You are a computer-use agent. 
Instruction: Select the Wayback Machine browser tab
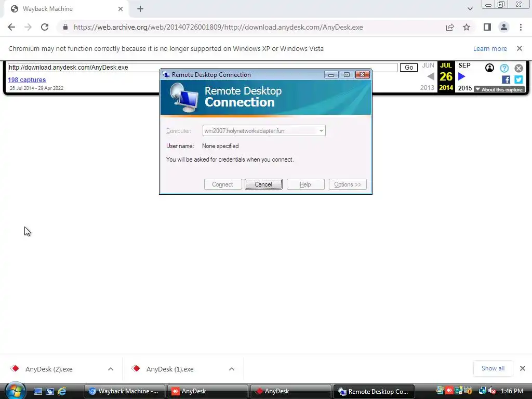(x=66, y=9)
